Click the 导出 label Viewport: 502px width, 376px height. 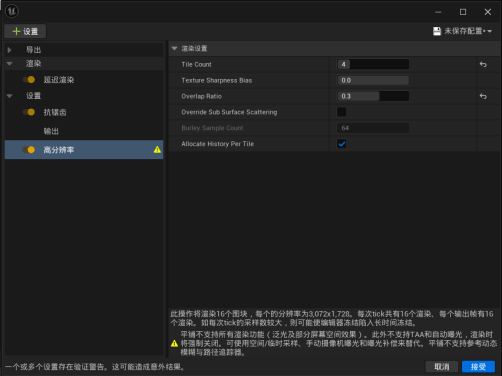click(34, 50)
